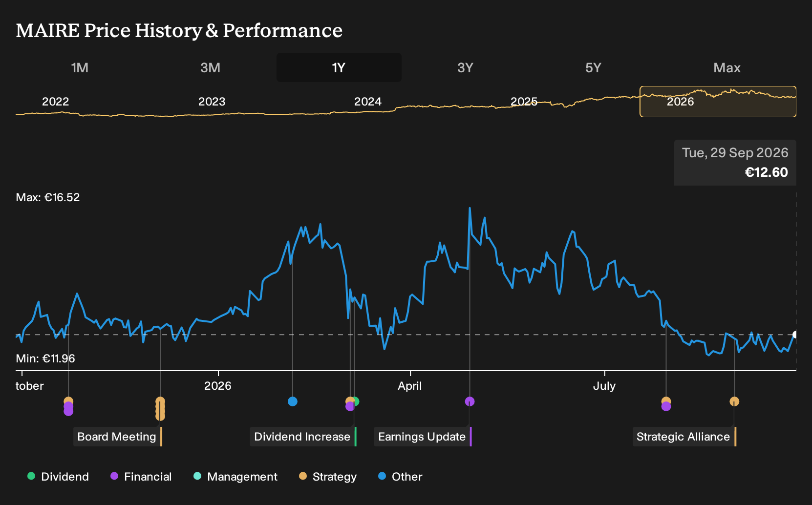The width and height of the screenshot is (812, 505).
Task: Open the Earnings Update event label
Action: [422, 437]
